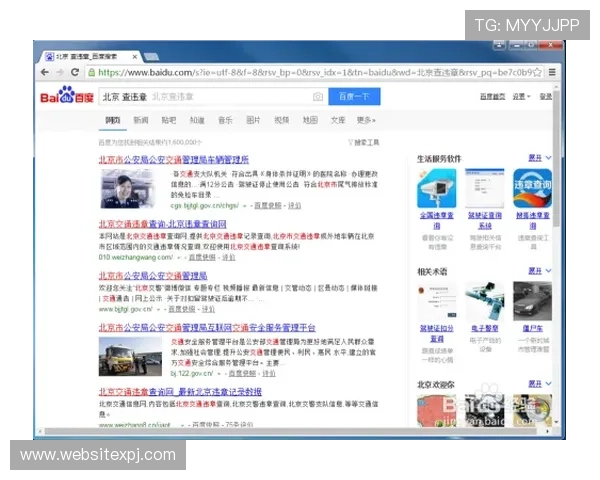Select the 地图 tab

point(310,120)
